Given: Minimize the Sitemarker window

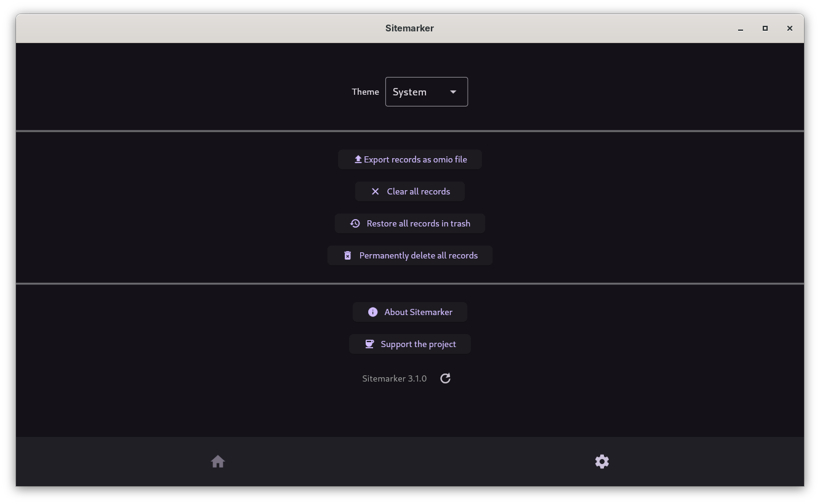Looking at the screenshot, I should click(x=741, y=28).
